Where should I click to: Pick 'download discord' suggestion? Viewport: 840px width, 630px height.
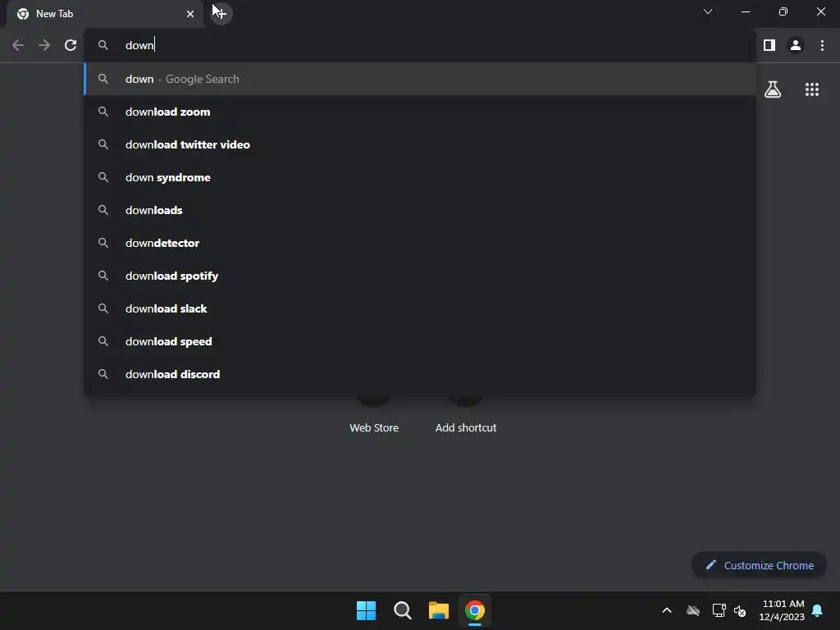(420, 374)
